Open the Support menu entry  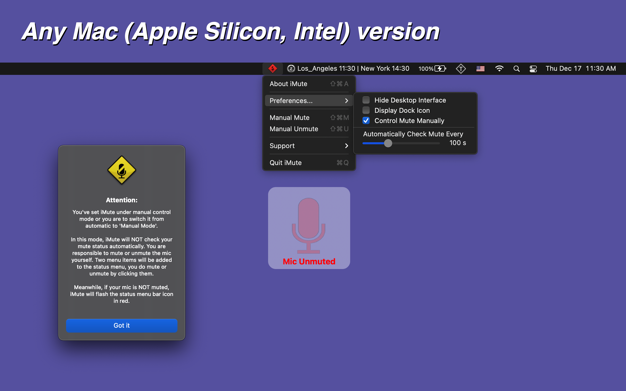pos(309,146)
